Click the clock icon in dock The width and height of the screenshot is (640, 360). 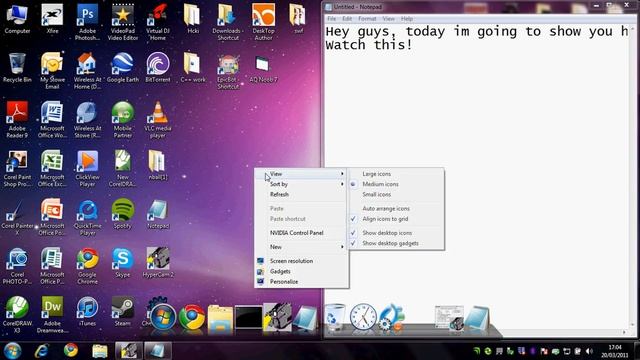point(363,317)
